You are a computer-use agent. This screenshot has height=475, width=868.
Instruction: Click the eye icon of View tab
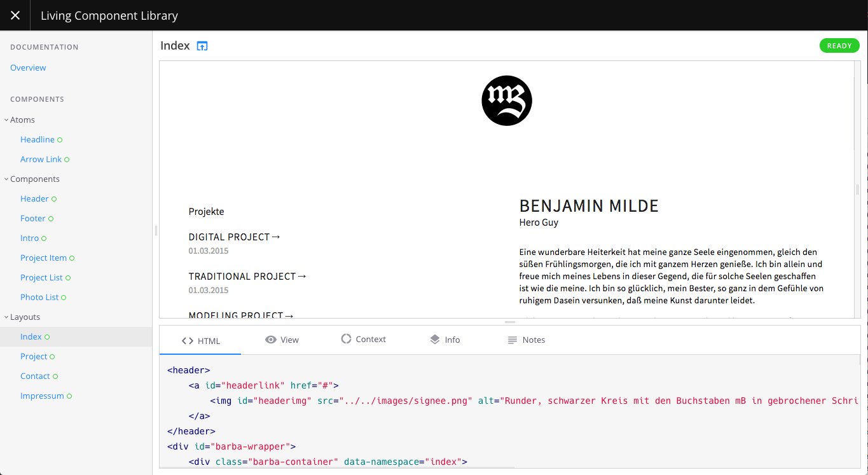point(271,340)
